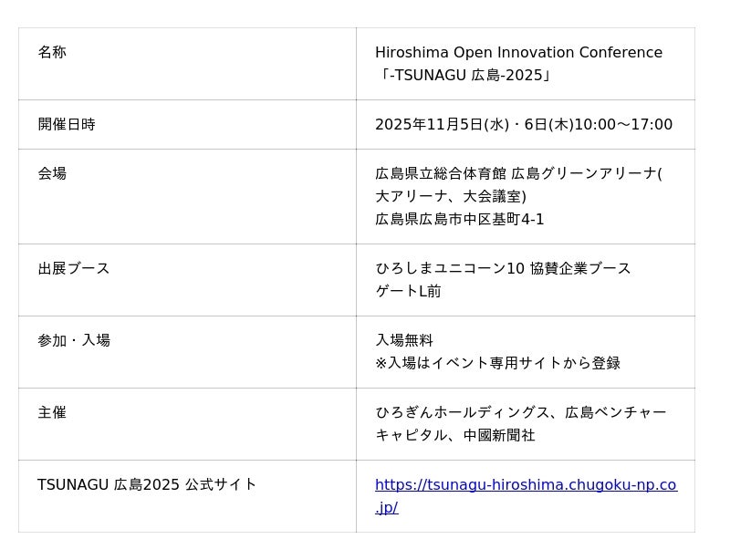The image size is (730, 560).
Task: Select the 出展ブース row label
Action: tap(74, 269)
